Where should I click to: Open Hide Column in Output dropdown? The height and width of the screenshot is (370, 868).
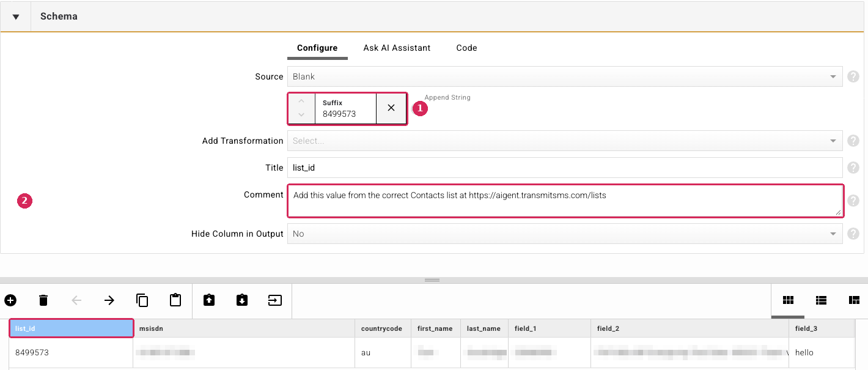click(565, 234)
